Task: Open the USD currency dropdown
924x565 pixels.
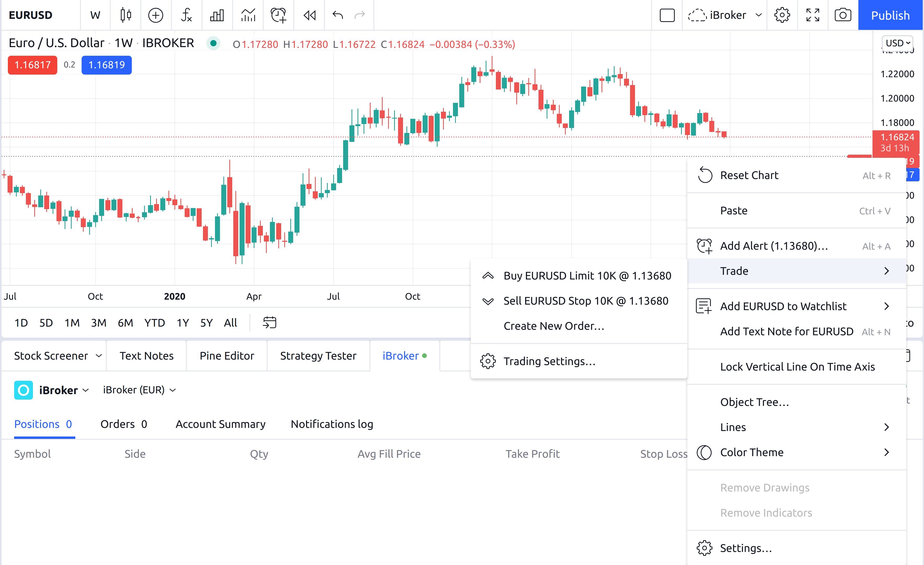Action: click(898, 43)
